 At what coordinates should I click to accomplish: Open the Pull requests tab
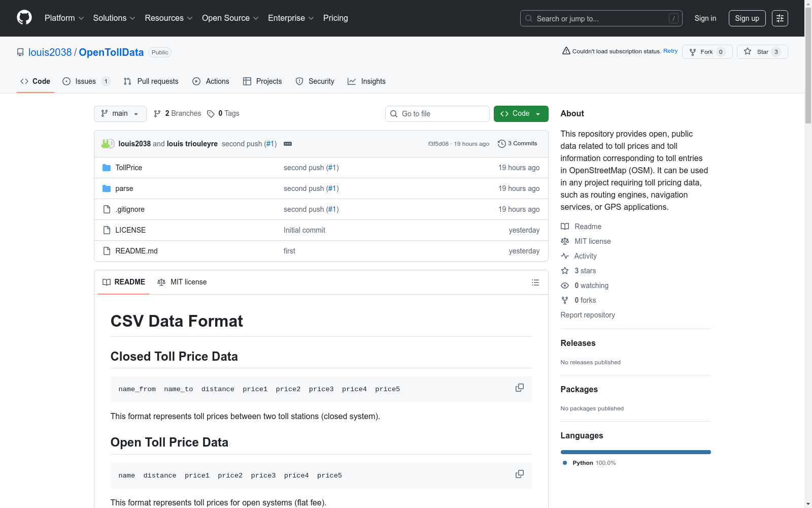coord(151,81)
